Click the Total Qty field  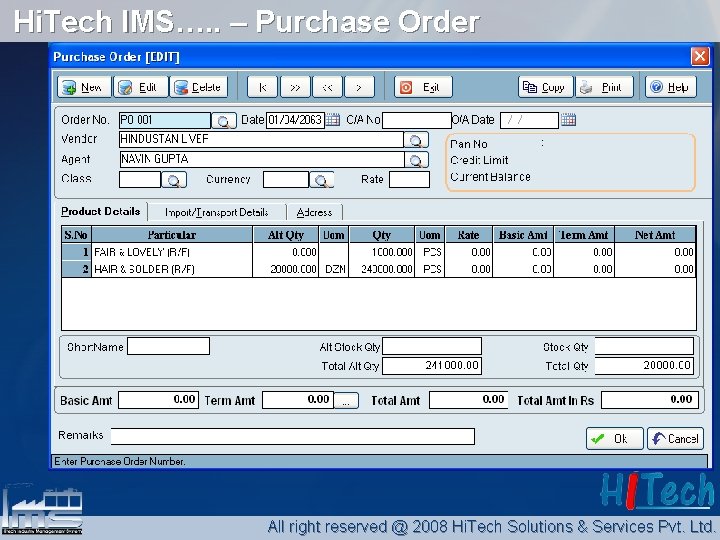point(644,366)
